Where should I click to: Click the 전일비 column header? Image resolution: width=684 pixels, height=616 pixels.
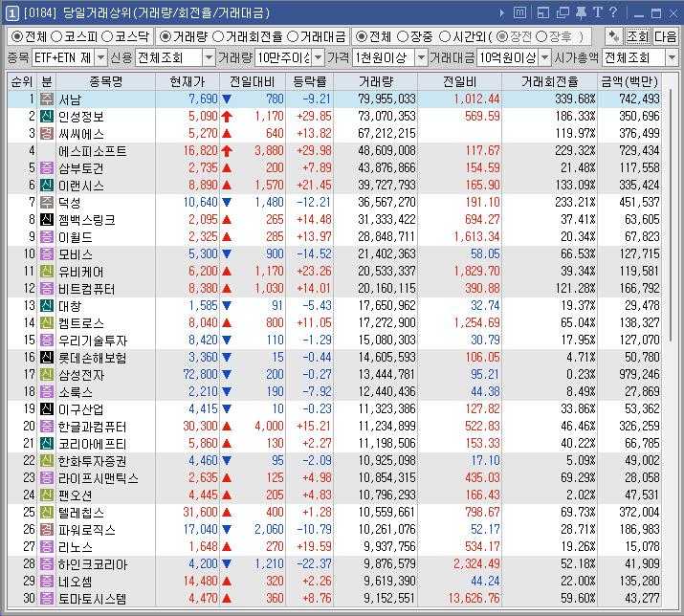pos(459,81)
